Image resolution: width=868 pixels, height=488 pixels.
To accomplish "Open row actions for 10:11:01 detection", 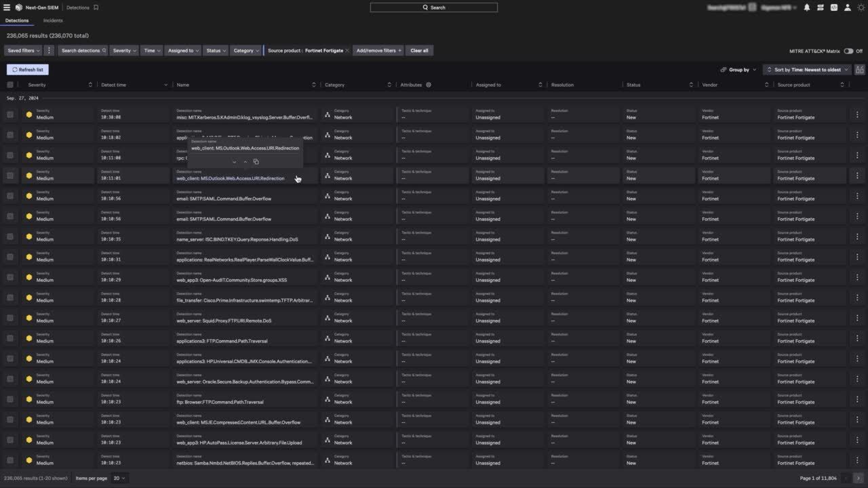I will [857, 176].
